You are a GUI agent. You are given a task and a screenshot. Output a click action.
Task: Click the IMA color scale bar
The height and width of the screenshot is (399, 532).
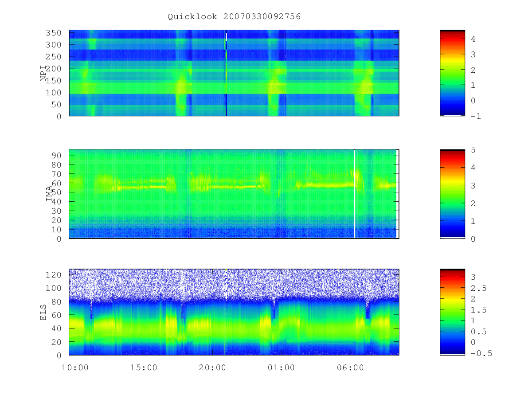click(x=452, y=194)
